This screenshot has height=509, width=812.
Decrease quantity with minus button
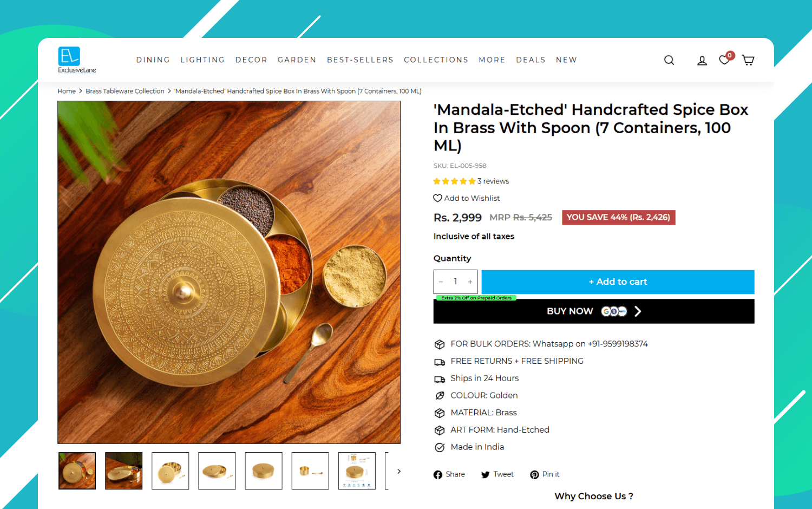click(x=441, y=282)
